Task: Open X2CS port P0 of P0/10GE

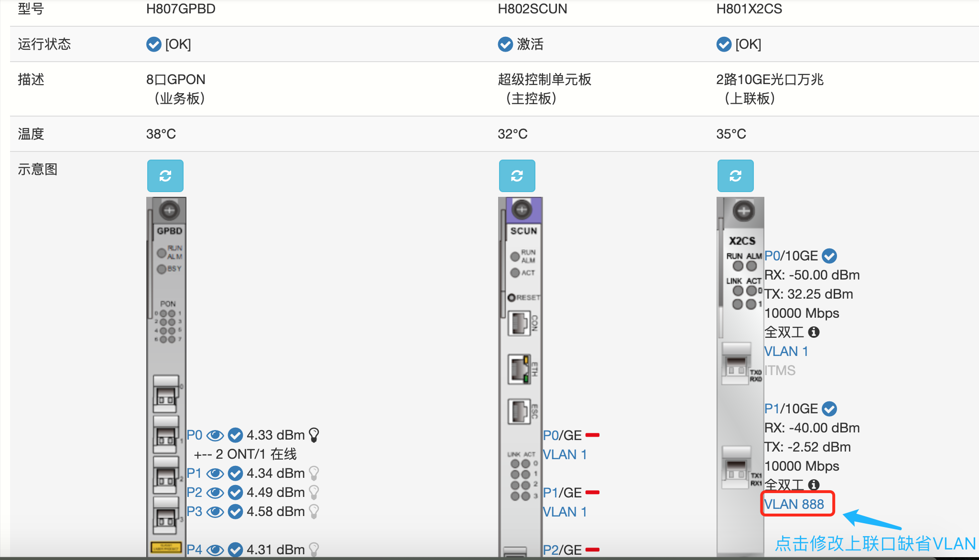Action: pos(772,256)
